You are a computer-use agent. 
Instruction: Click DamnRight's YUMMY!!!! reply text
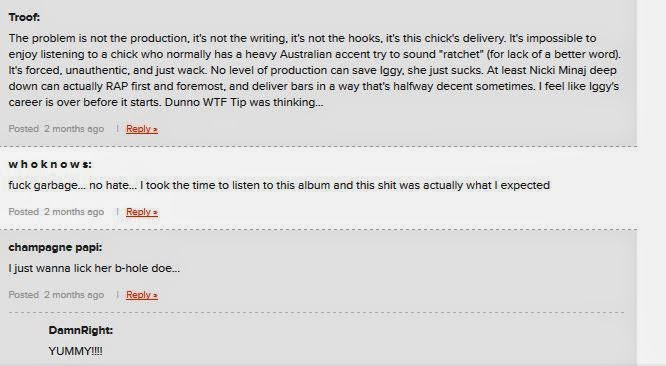click(x=75, y=351)
